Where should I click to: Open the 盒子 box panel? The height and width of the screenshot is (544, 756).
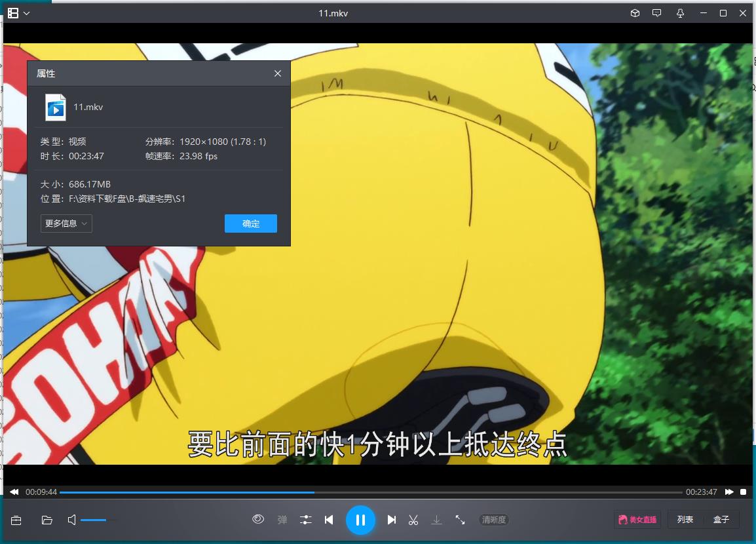pos(721,520)
